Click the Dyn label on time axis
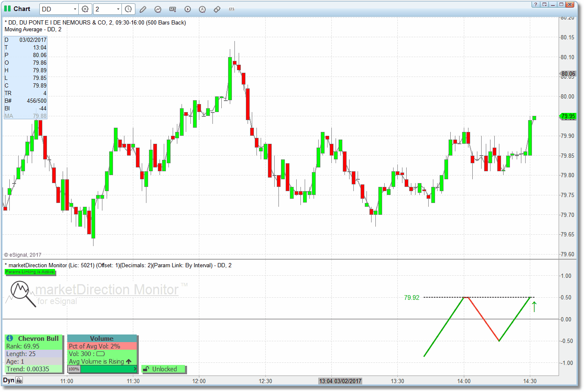The width and height of the screenshot is (584, 392). (8, 380)
